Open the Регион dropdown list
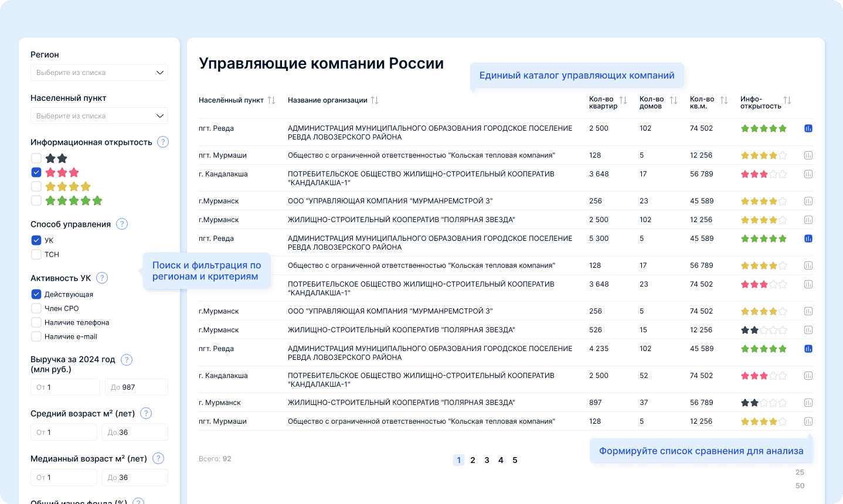The width and height of the screenshot is (843, 504). click(x=98, y=72)
